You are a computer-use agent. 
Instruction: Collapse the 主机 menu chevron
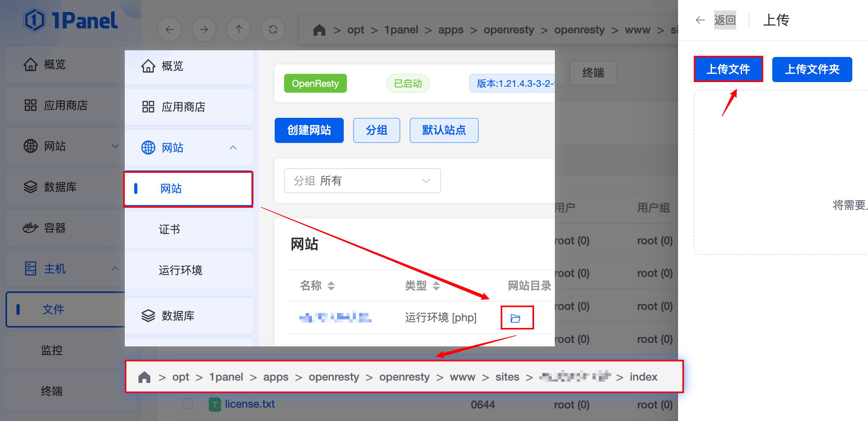tap(115, 269)
